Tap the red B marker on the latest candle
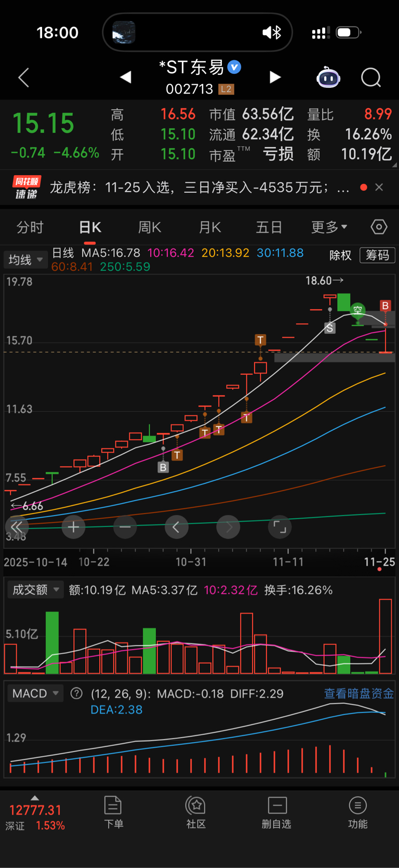399x868 pixels. 385,306
